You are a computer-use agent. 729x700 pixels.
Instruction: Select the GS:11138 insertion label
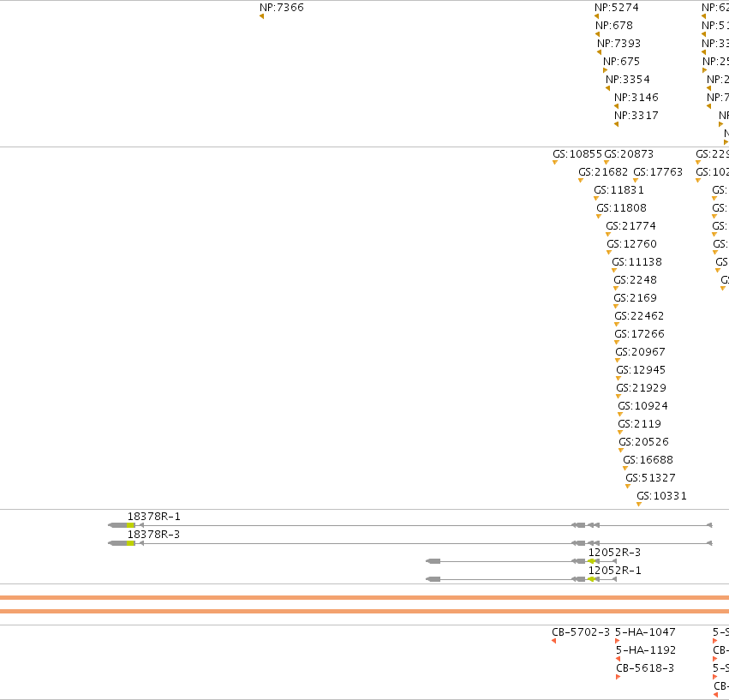pyautogui.click(x=637, y=262)
